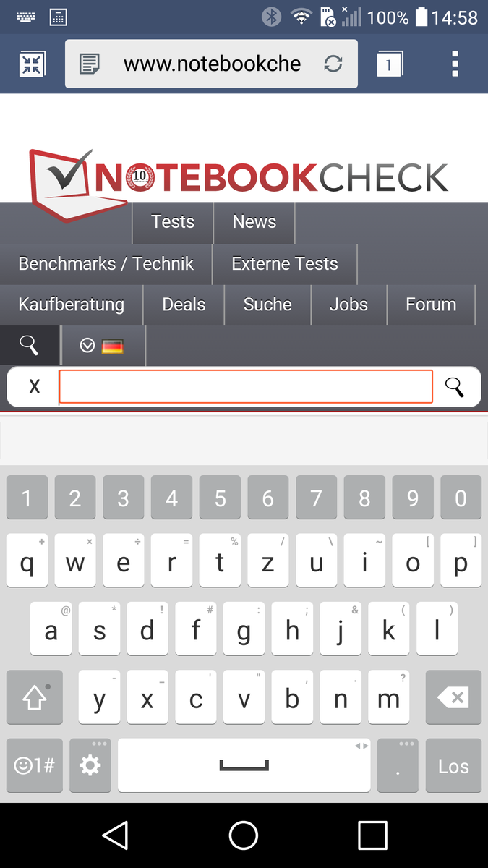Tap the Los key to submit
The image size is (488, 868).
pyautogui.click(x=453, y=765)
